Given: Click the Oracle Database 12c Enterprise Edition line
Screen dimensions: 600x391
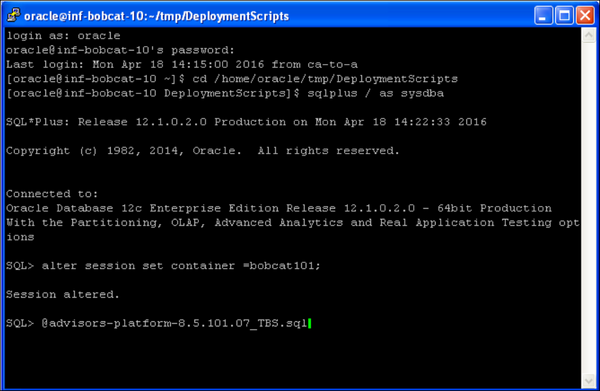Looking at the screenshot, I should [x=279, y=209].
